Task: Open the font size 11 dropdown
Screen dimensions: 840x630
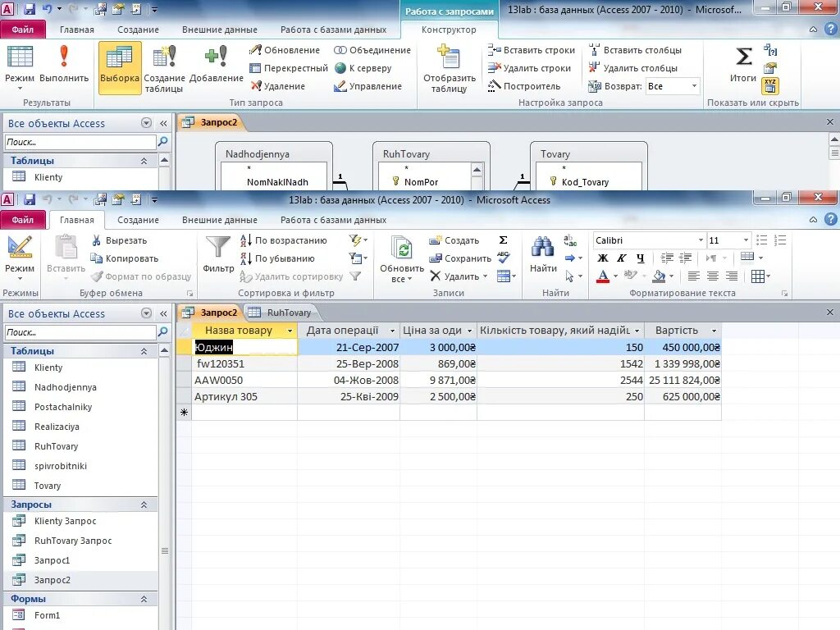Action: (x=746, y=240)
